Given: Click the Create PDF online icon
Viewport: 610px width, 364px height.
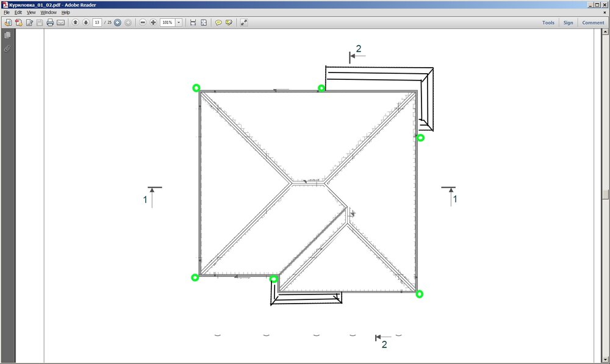Looking at the screenshot, I should (x=18, y=23).
